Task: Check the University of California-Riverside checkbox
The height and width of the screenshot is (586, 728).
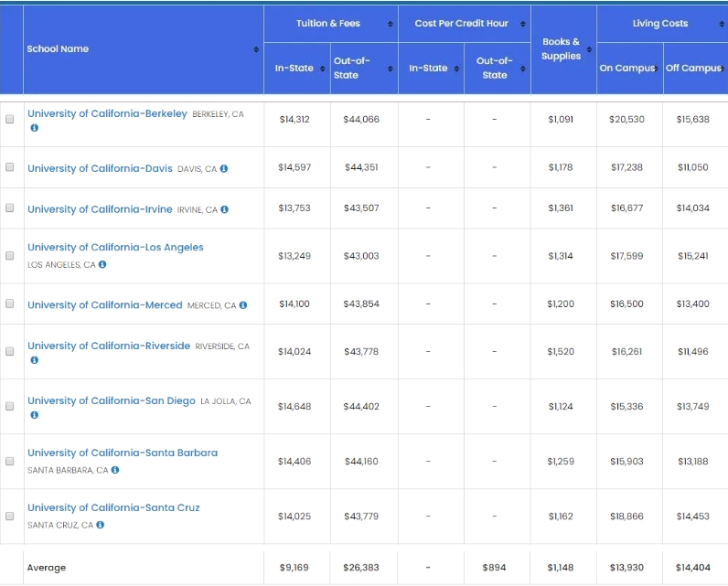Action: coord(9,351)
